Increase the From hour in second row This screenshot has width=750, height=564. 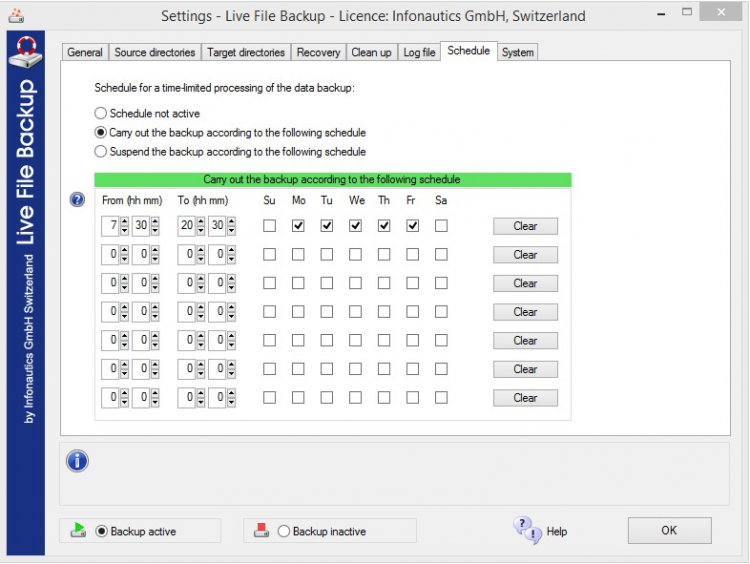(x=124, y=250)
